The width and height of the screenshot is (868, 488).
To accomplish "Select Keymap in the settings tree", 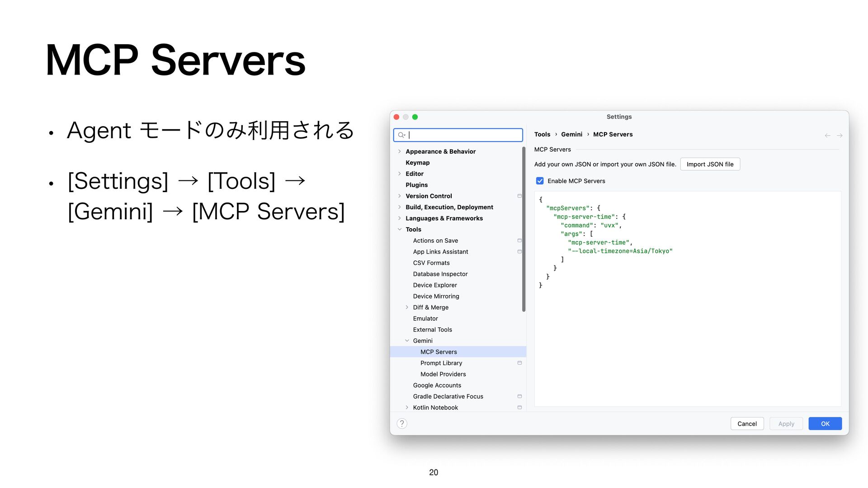I will [x=417, y=163].
